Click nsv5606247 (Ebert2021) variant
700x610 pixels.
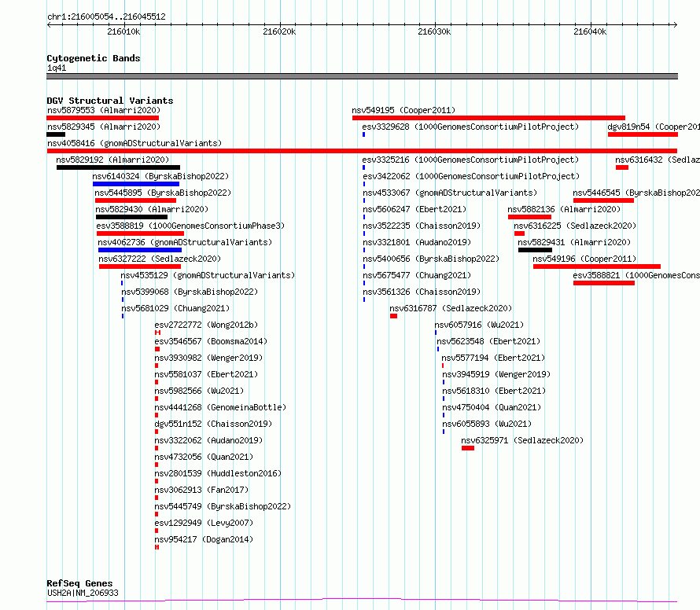coord(414,209)
